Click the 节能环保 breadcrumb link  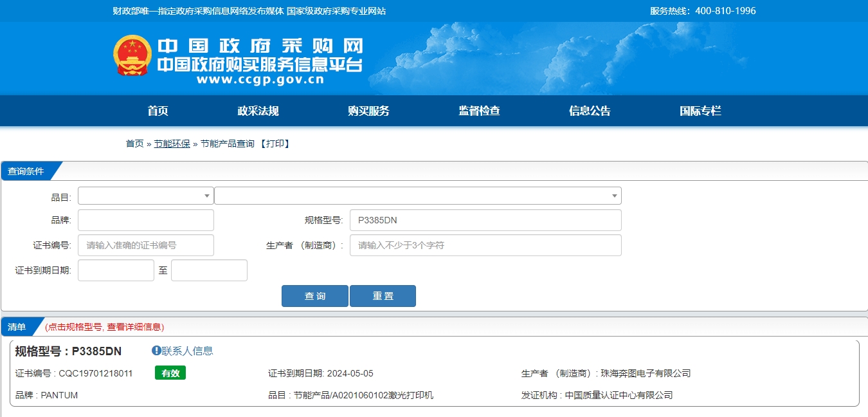[172, 144]
